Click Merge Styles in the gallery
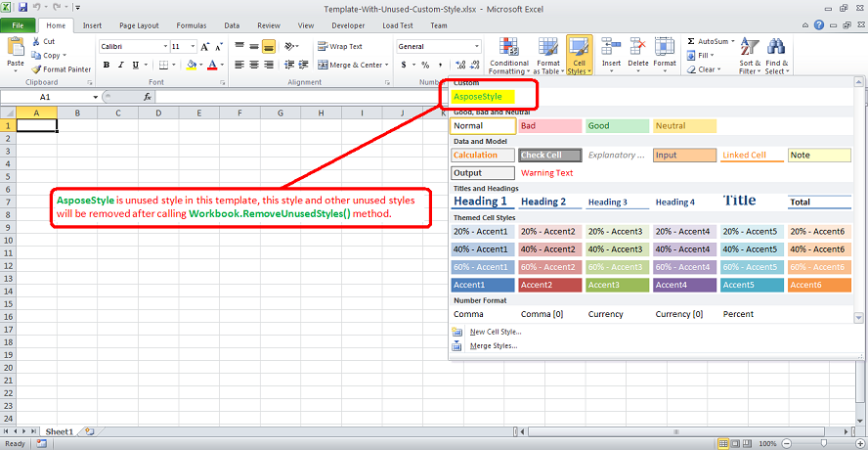This screenshot has width=868, height=450. pos(493,345)
